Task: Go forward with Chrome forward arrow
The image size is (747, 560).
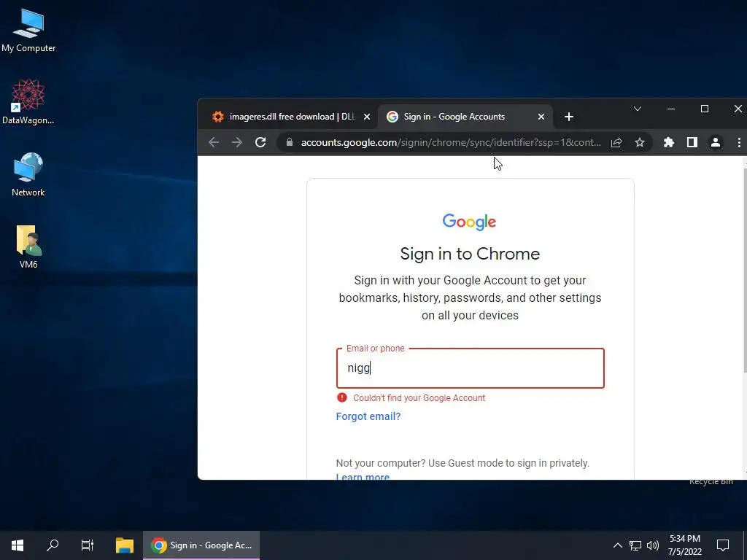Action: pyautogui.click(x=237, y=142)
